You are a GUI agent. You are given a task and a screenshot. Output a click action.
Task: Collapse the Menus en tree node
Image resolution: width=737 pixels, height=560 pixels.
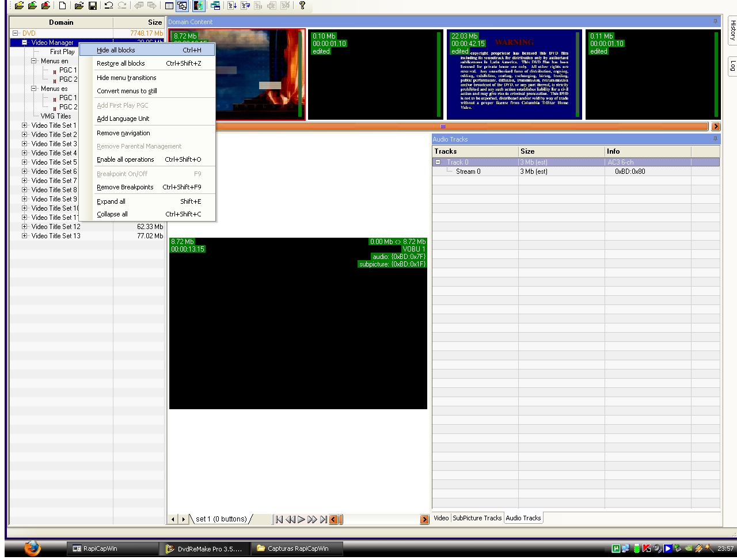(34, 61)
